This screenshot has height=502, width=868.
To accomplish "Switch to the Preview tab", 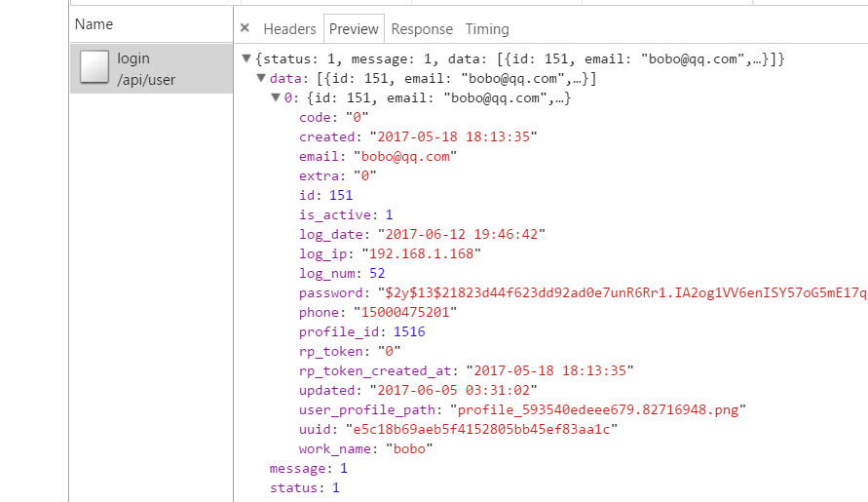I will [x=354, y=29].
